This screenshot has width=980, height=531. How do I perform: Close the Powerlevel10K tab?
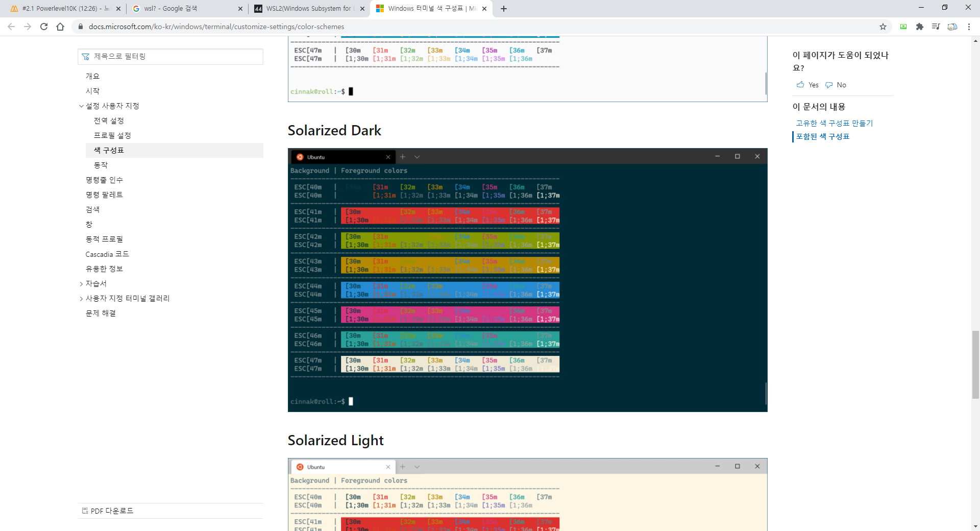pos(118,9)
